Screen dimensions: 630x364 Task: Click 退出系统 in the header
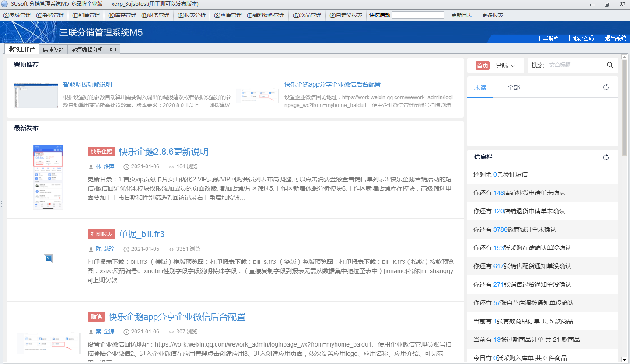tap(616, 38)
